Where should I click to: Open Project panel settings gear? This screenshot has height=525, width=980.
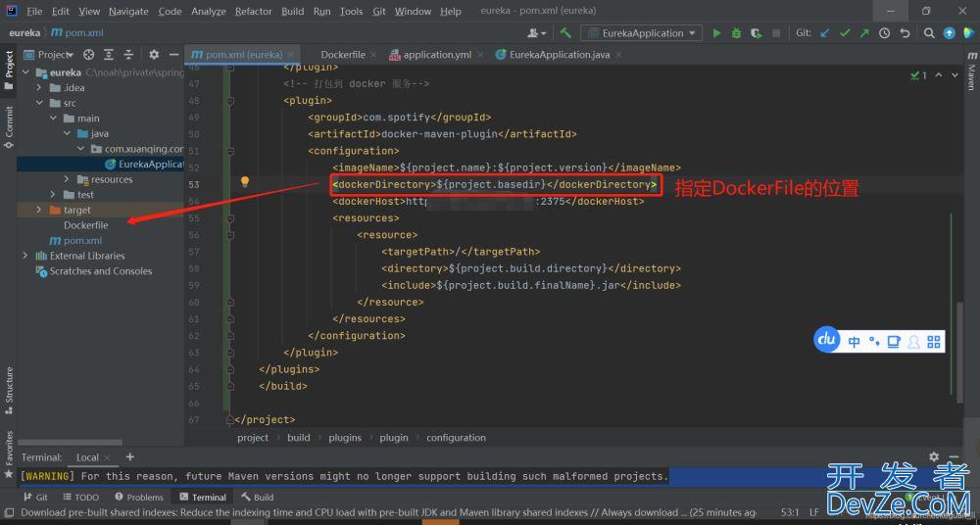tap(154, 55)
